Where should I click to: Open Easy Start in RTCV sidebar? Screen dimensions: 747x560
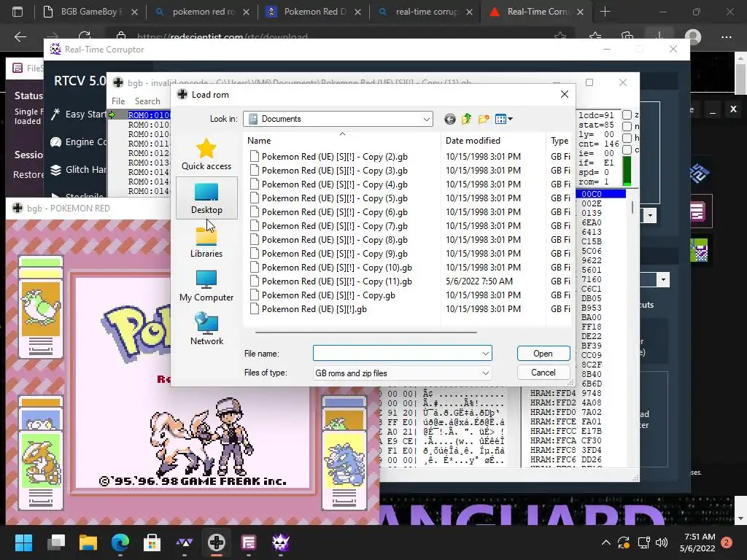pyautogui.click(x=80, y=114)
